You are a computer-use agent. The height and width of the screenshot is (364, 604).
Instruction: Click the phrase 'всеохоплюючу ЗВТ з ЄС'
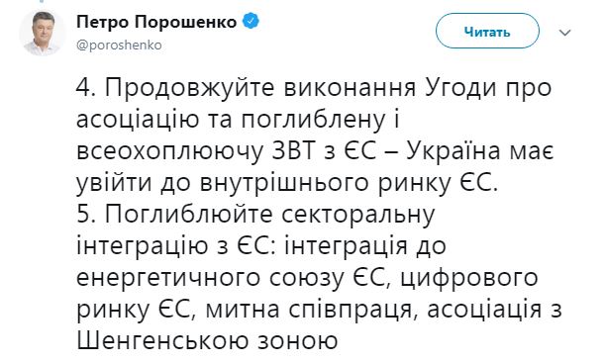[226, 152]
